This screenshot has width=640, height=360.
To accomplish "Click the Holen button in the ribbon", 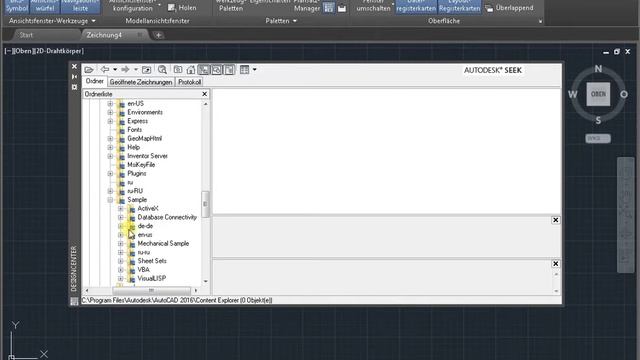I will (x=182, y=8).
